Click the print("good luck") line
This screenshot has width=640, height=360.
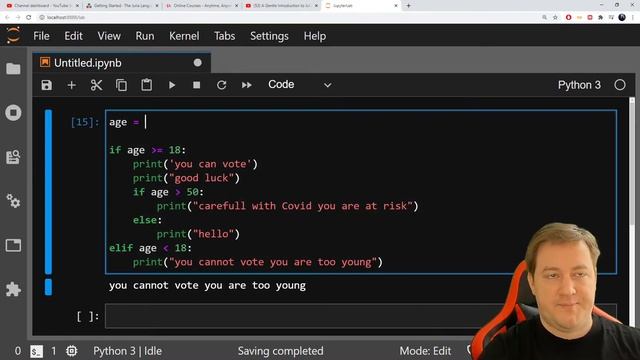point(186,178)
